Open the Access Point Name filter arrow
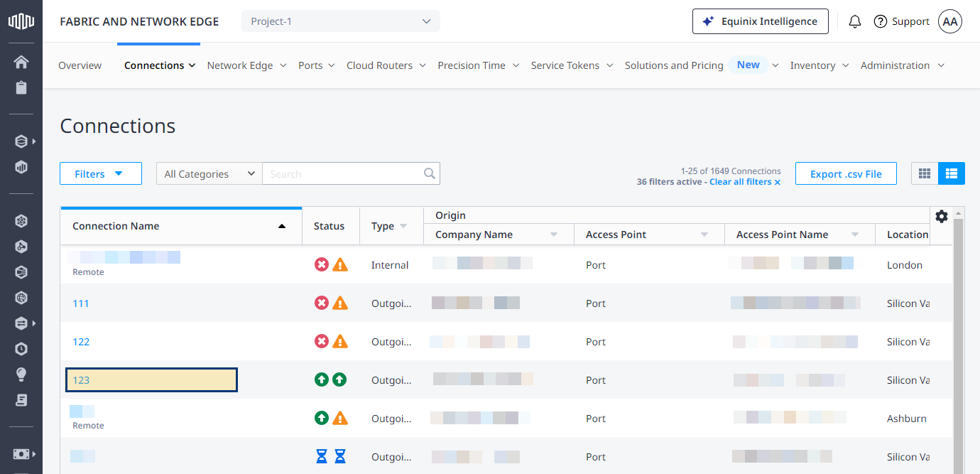Image resolution: width=980 pixels, height=474 pixels. pos(855,235)
